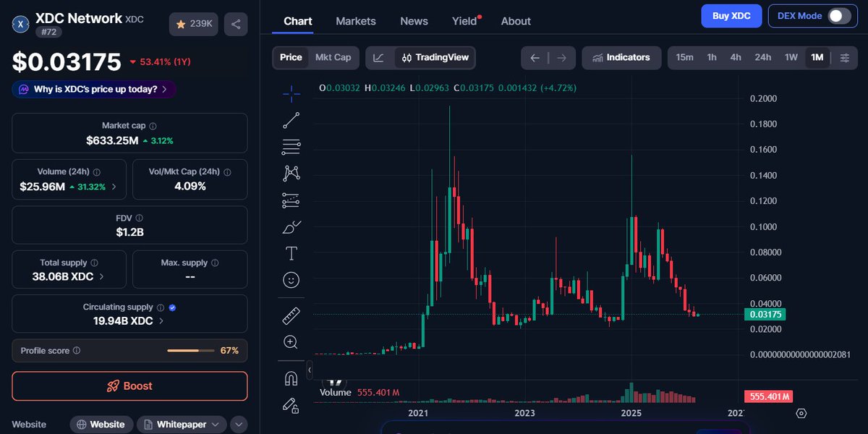Switch to simple line chart mode

tap(379, 58)
